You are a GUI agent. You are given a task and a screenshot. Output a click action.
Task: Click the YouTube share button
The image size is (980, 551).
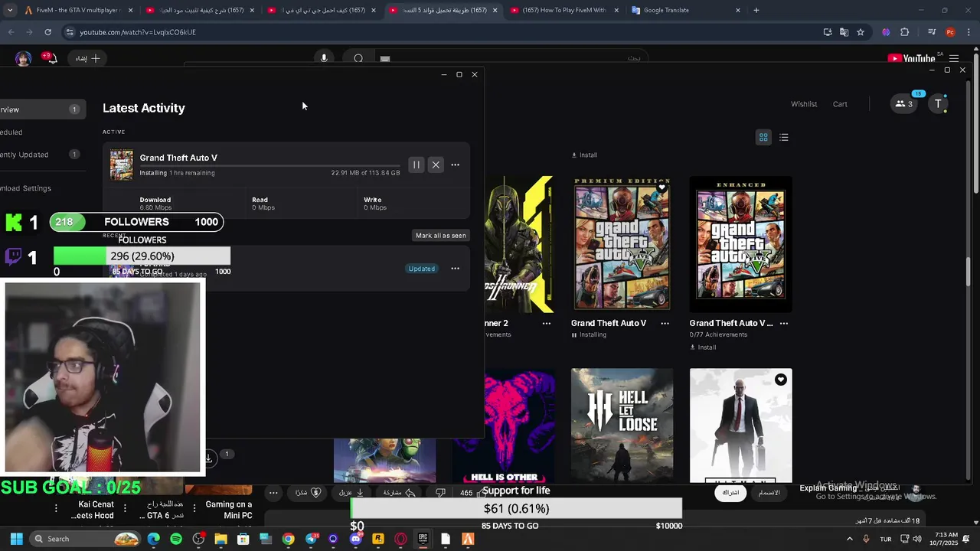click(398, 493)
